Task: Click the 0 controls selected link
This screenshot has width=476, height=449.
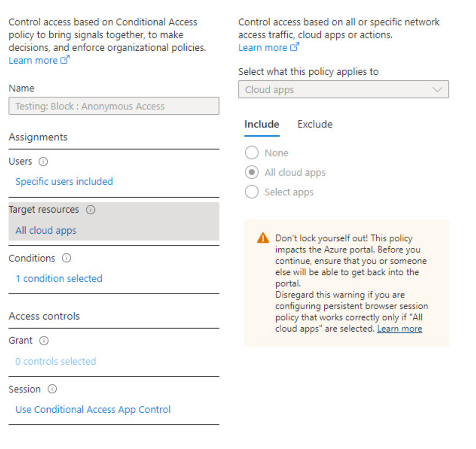Action: point(55,361)
